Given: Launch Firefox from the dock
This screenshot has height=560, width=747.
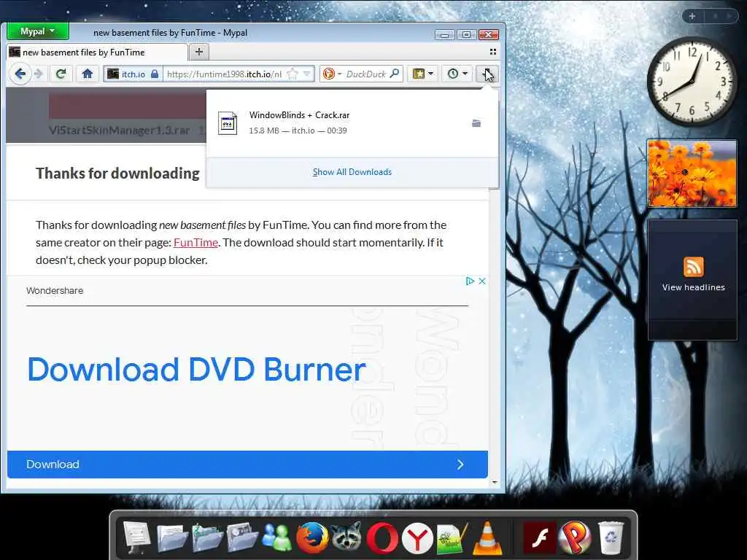Looking at the screenshot, I should [312, 538].
